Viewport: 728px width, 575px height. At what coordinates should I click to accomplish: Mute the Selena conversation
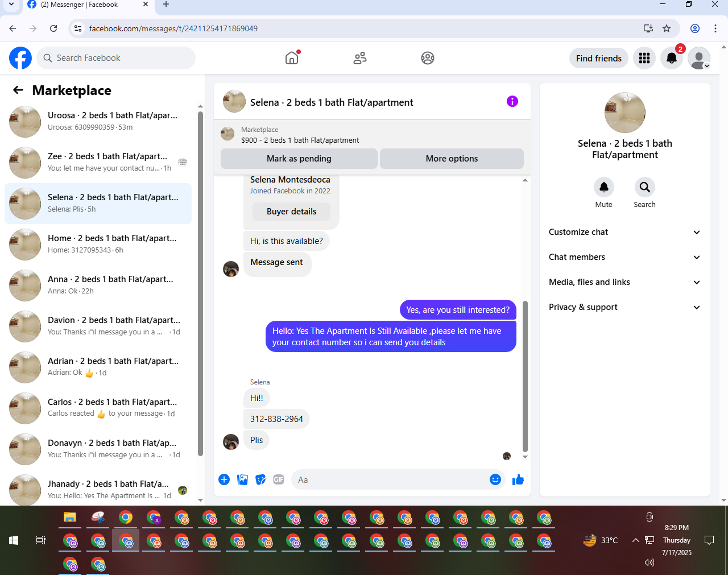click(604, 187)
